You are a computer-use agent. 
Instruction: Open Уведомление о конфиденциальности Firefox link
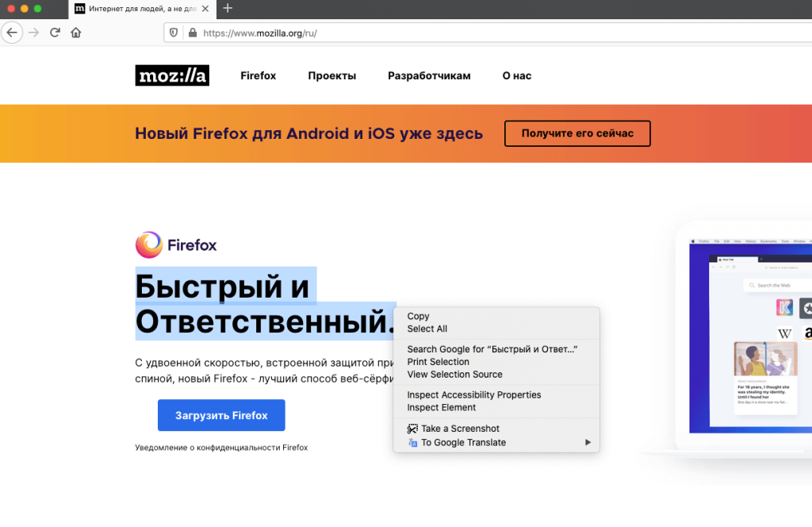click(221, 447)
